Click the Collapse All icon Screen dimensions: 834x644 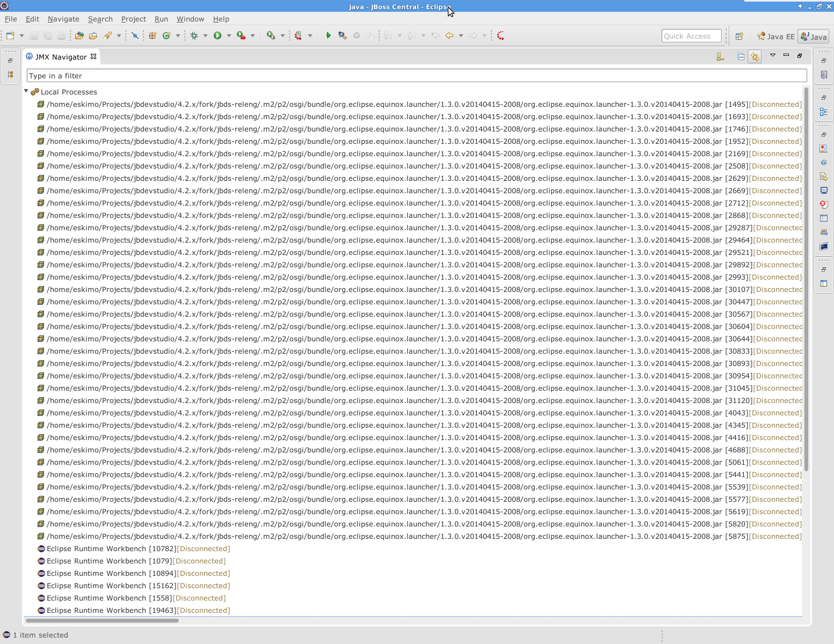pos(741,56)
